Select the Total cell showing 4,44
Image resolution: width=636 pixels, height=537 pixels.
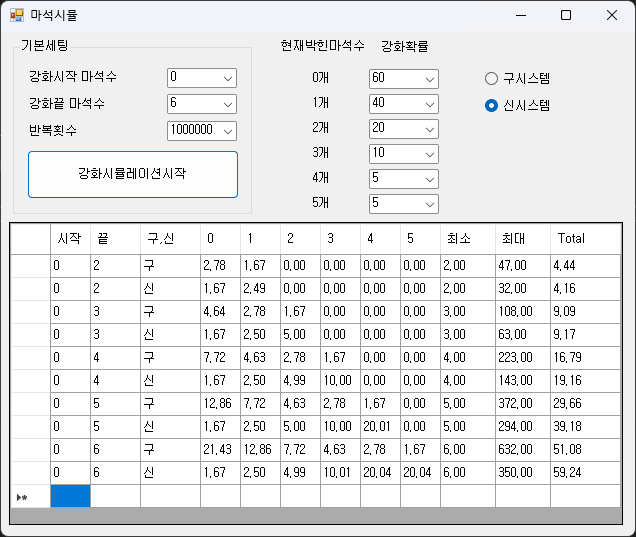coord(585,266)
